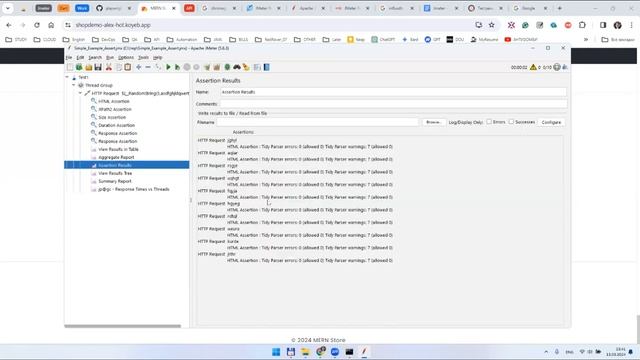Image resolution: width=640 pixels, height=360 pixels.
Task: Open the Help menu in JMeter
Action: click(158, 58)
